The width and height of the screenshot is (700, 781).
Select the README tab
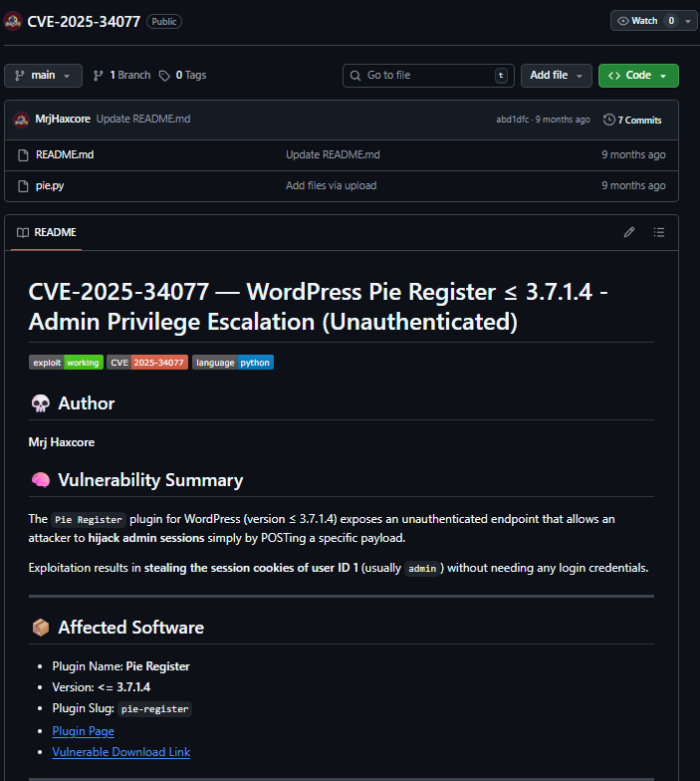46,233
